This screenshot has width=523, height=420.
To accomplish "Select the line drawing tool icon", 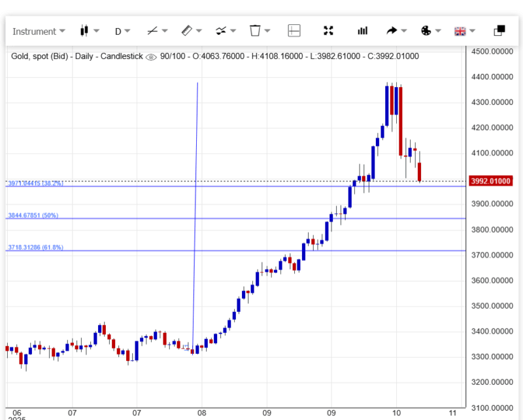I will click(x=152, y=31).
